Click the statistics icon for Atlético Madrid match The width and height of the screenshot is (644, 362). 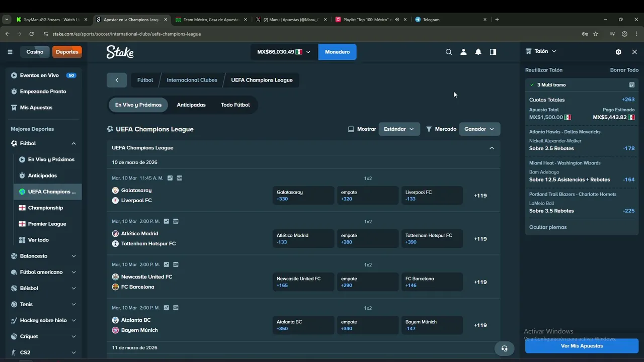[x=167, y=221]
